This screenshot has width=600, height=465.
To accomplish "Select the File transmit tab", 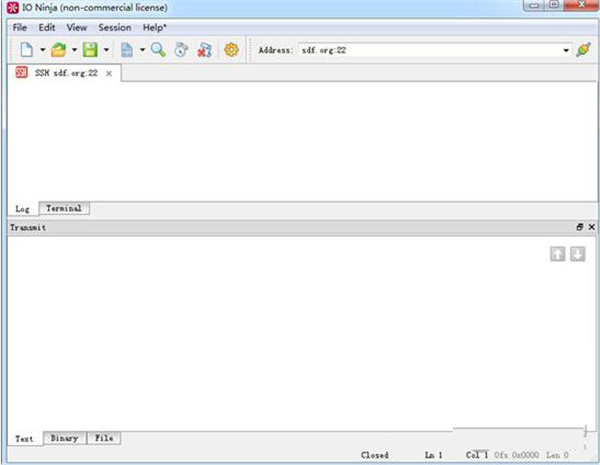I will [103, 438].
